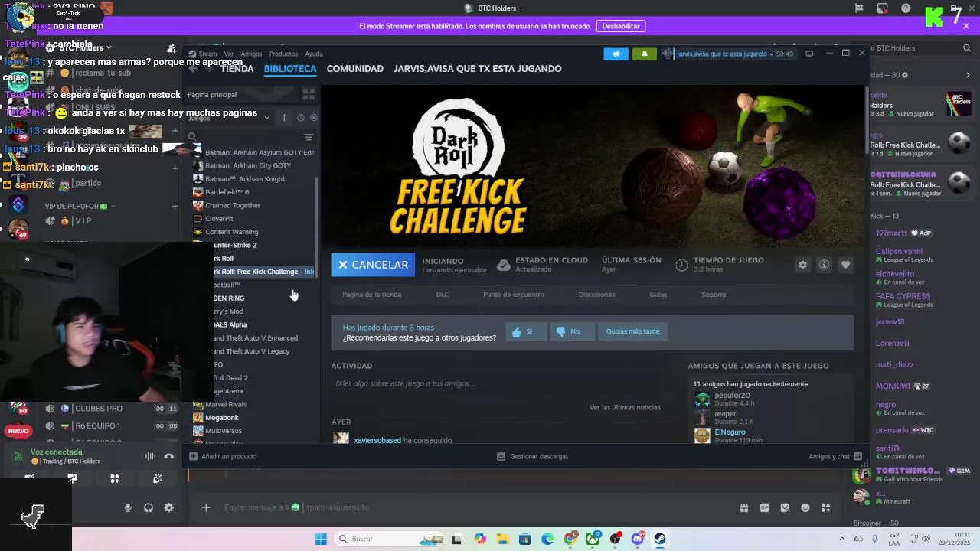Recommend game with Sí thumbs up
Screen dimensions: 980x551
tap(526, 331)
